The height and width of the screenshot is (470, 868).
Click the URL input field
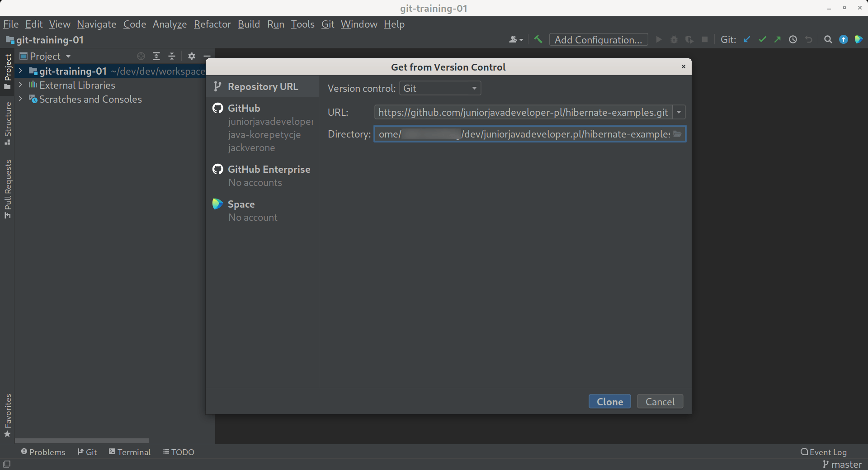[524, 112]
